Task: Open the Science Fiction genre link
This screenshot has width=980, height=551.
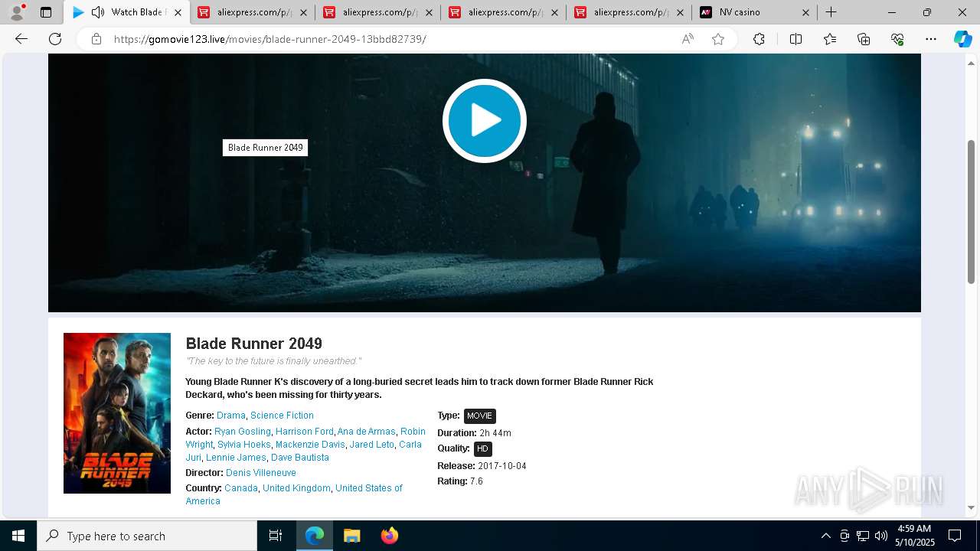Action: point(282,416)
